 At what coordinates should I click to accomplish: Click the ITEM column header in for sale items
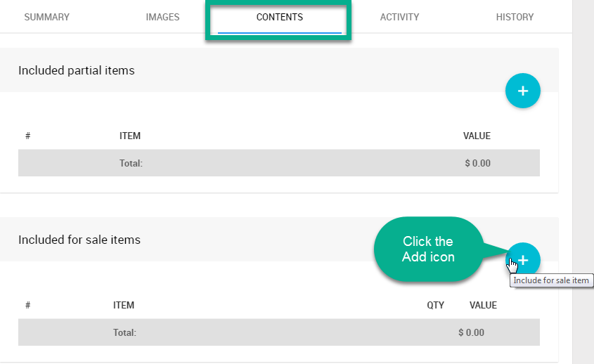124,305
